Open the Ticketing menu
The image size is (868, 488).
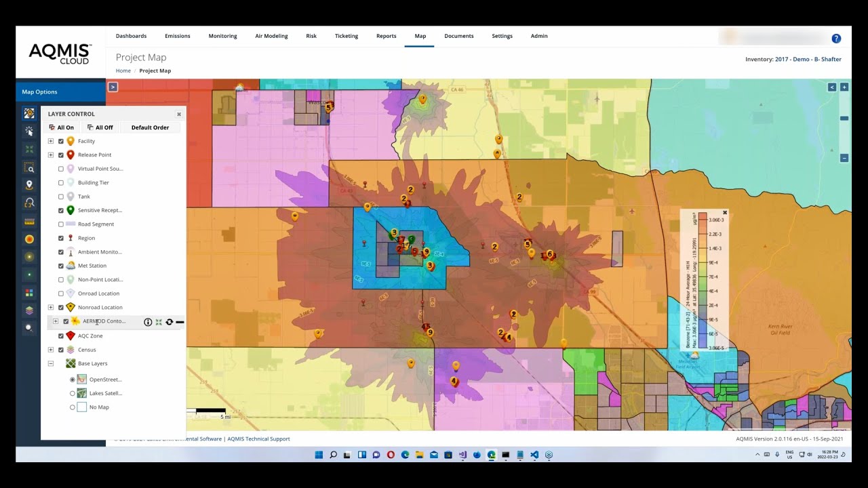pos(347,36)
